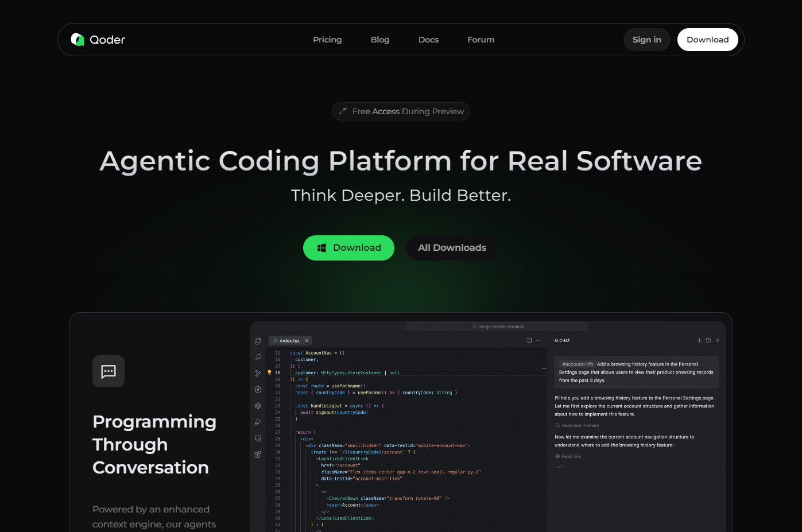
Task: Click the compass icon in editor sidebar
Action: pos(258,390)
